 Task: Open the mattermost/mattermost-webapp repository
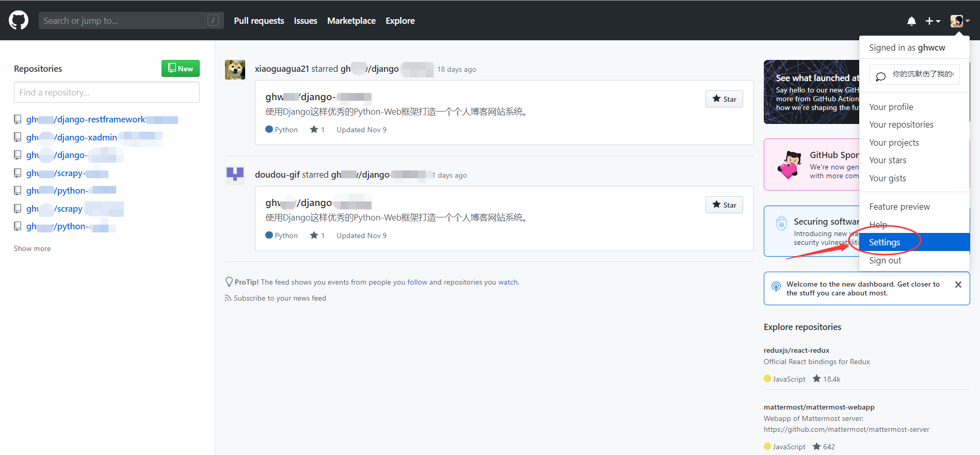819,407
